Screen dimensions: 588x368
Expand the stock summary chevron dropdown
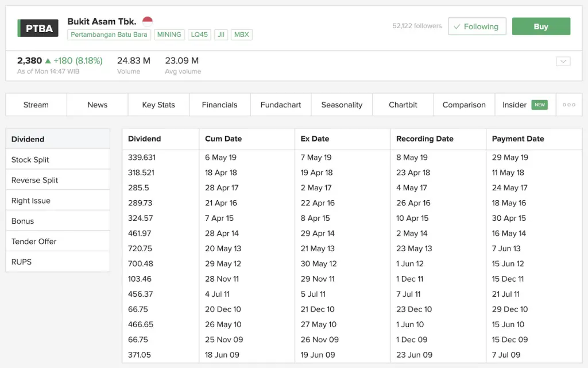point(563,62)
